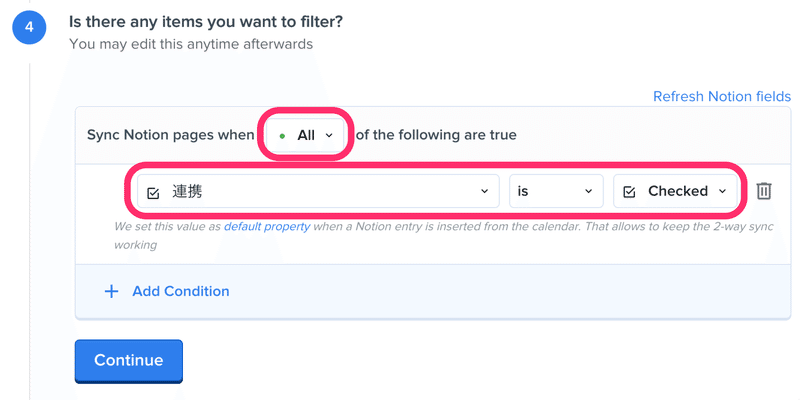800x400 pixels.
Task: Click the chevron arrow in the All selector
Action: (x=329, y=135)
